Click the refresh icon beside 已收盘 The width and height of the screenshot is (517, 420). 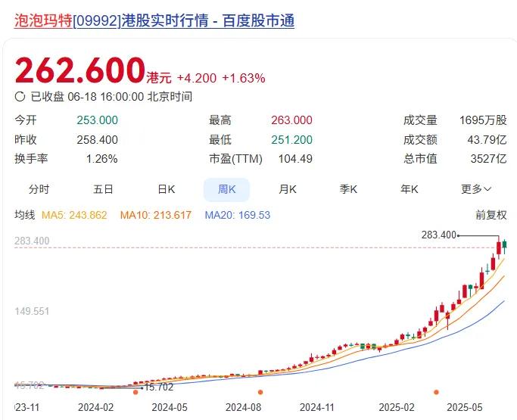(x=20, y=97)
